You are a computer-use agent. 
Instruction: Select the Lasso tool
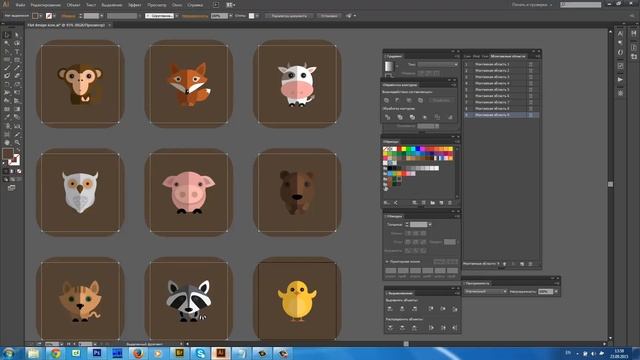pos(17,43)
